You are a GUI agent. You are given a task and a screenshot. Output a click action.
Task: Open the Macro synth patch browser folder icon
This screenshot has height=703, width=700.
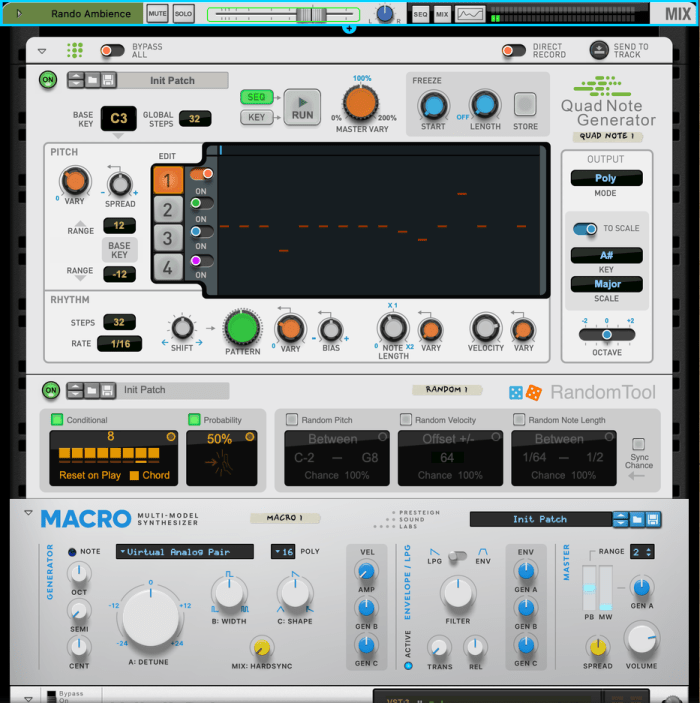637,519
